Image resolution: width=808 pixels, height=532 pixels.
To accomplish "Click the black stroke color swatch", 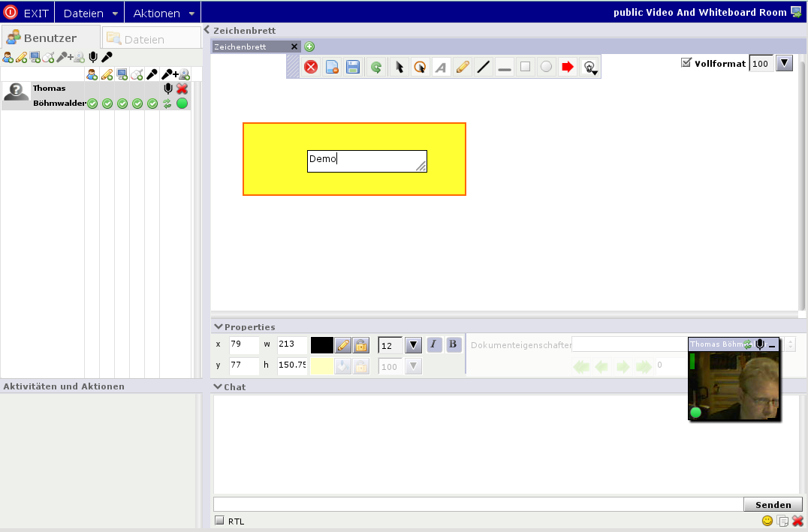I will click(x=321, y=345).
